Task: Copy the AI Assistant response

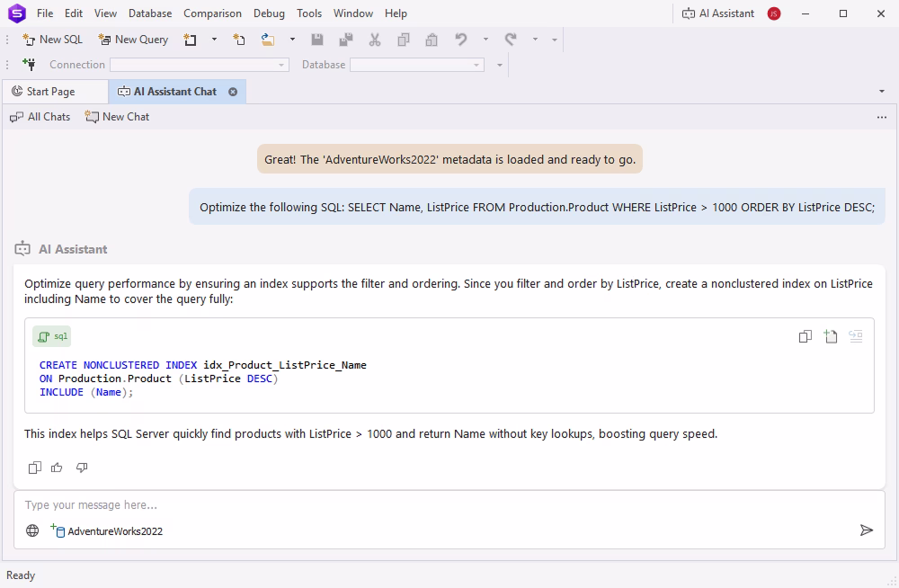Action: click(x=34, y=468)
